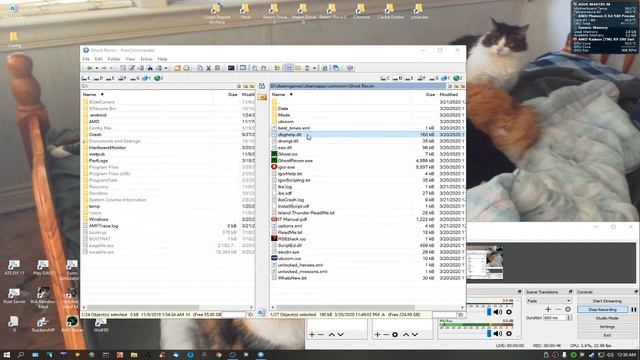
Task: Pause the OBS recording
Action: click(633, 309)
